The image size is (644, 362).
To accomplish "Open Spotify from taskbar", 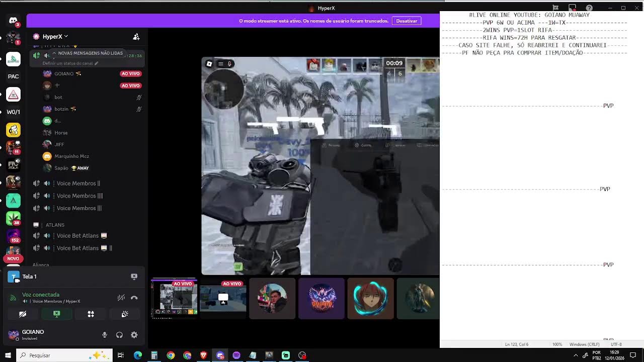I will click(x=236, y=355).
